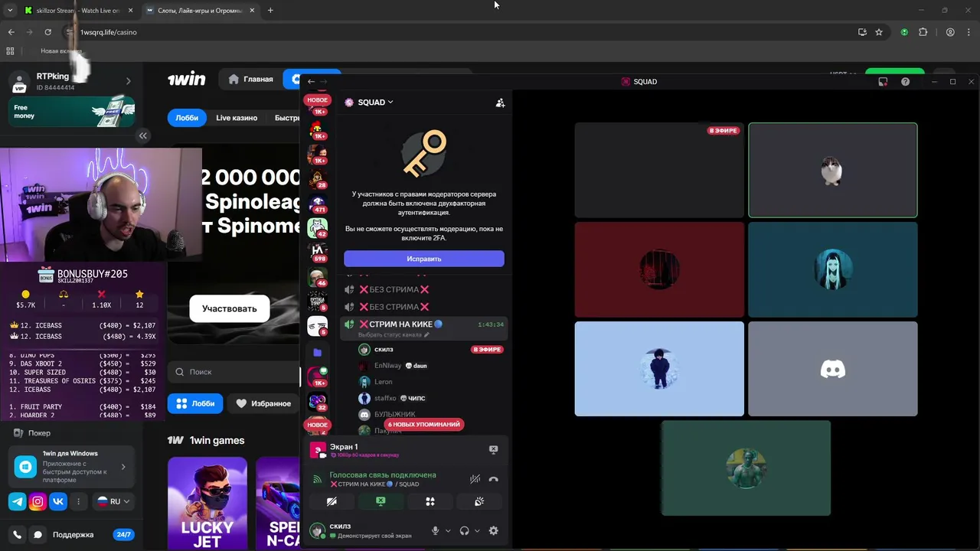This screenshot has width=980, height=551.
Task: Open server icon with 28 badge
Action: click(x=317, y=179)
